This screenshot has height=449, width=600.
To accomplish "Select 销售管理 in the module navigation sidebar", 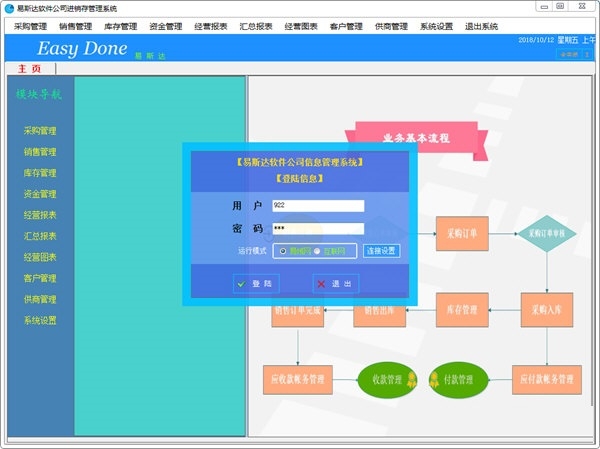I will pyautogui.click(x=40, y=152).
